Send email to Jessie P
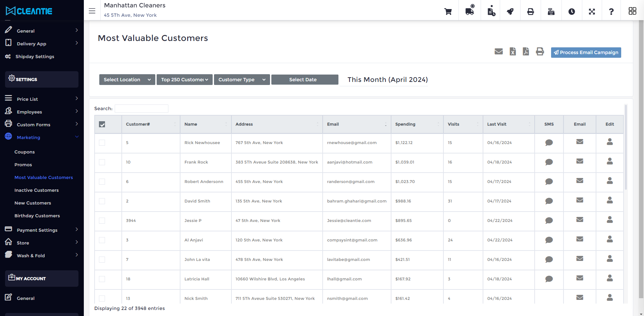This screenshot has width=644, height=316. coord(580,220)
